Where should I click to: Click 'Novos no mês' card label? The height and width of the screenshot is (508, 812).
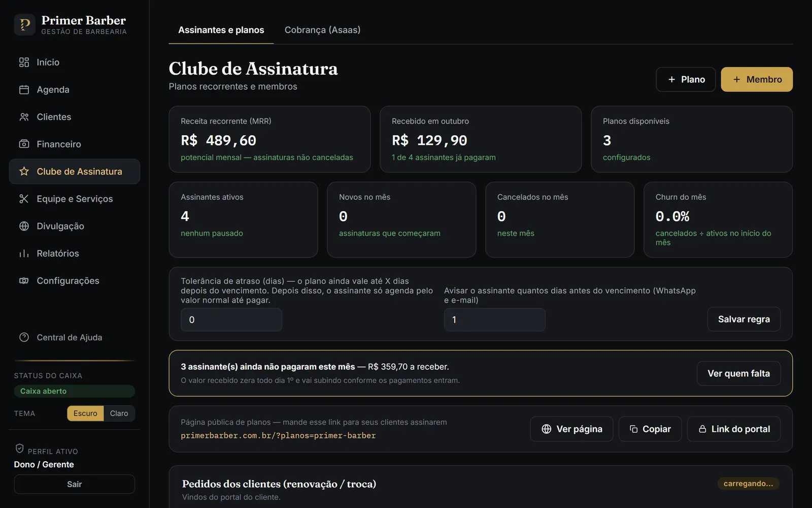coord(365,197)
